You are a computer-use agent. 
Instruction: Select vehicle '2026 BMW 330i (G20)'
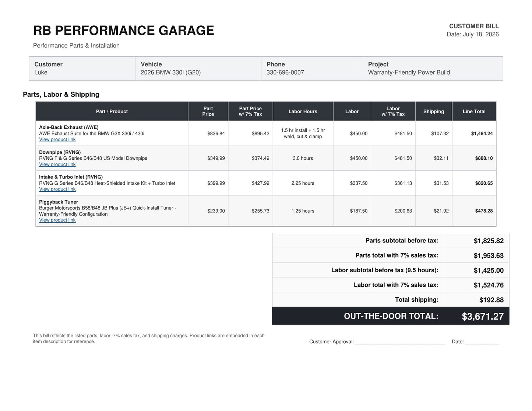[x=171, y=72]
